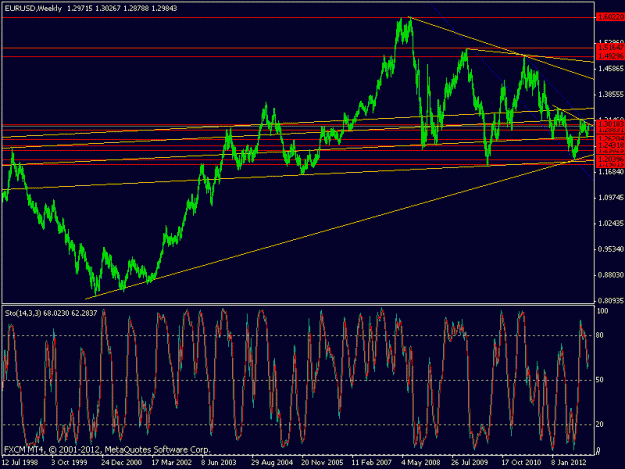
Task: Click the 1.16840 price scale value
Action: (x=611, y=172)
